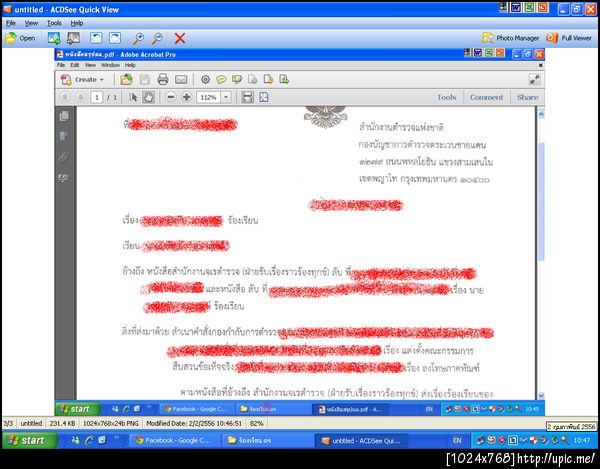Viewport: 600px width, 469px height.
Task: Print the PDF with printer icon
Action: pyautogui.click(x=163, y=80)
